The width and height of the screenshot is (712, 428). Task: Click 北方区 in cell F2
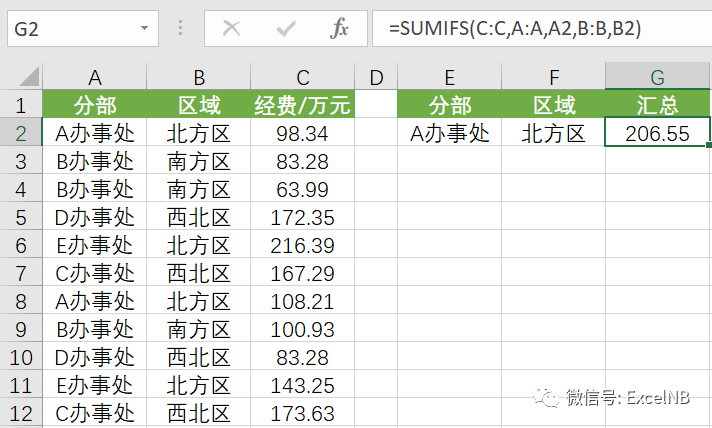pos(554,133)
